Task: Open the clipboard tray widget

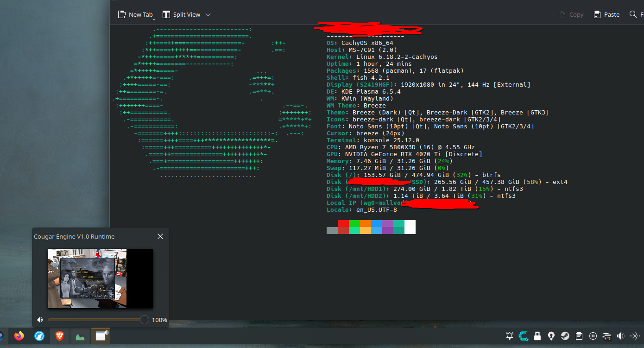Action: click(x=579, y=336)
